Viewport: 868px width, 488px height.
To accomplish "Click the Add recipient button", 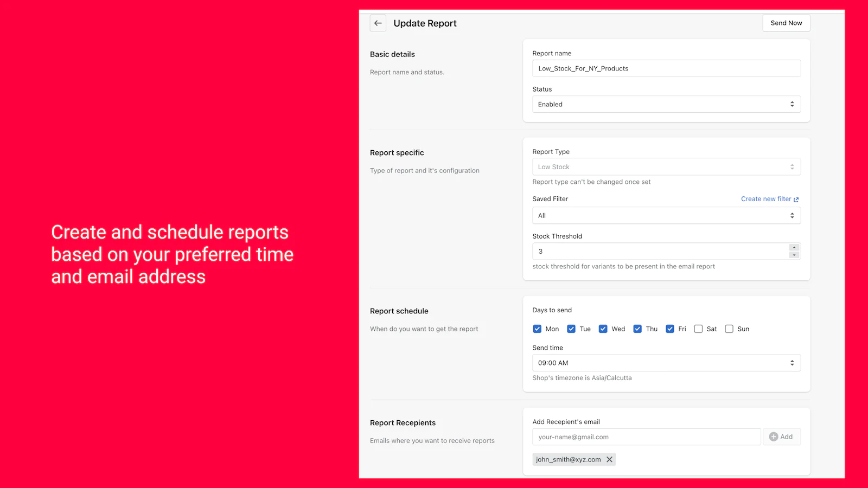I will 781,437.
